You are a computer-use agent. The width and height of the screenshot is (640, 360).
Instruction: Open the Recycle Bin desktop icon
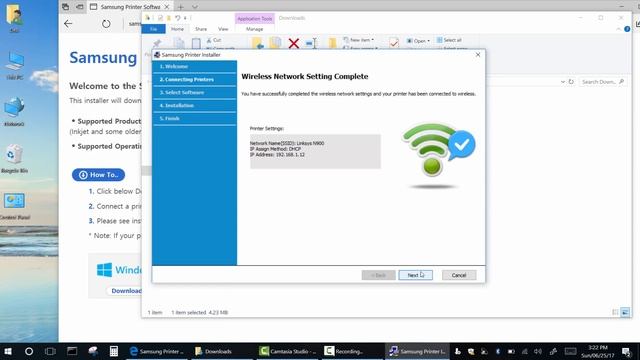pos(14,159)
